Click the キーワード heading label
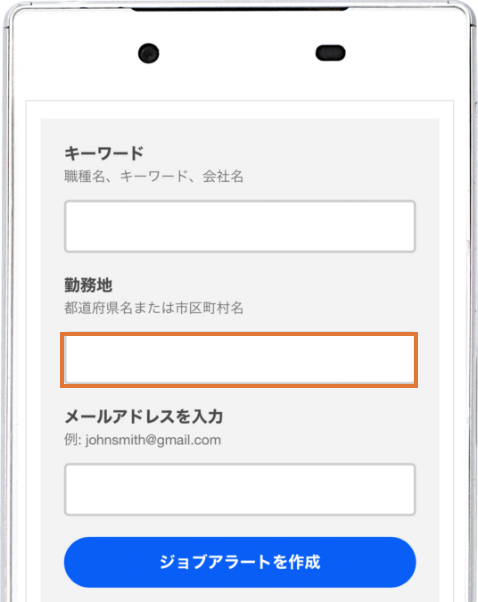The height and width of the screenshot is (602, 478). pyautogui.click(x=104, y=153)
